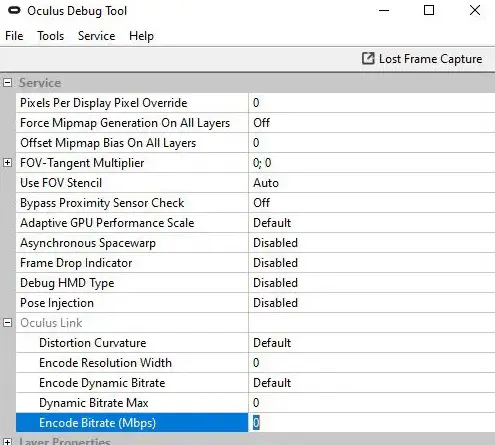This screenshot has width=495, height=445.
Task: Select Encode Dynamic Bitrate row
Action: [x=132, y=383]
